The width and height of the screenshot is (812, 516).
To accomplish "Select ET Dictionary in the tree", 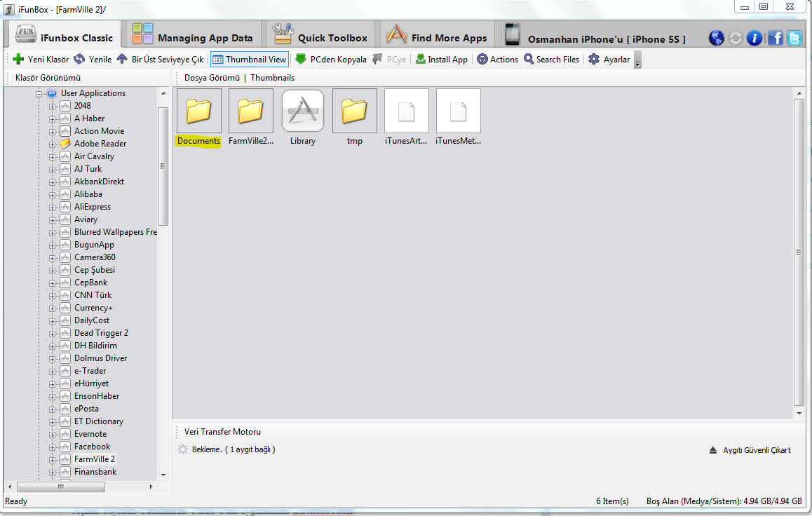I will tap(98, 421).
